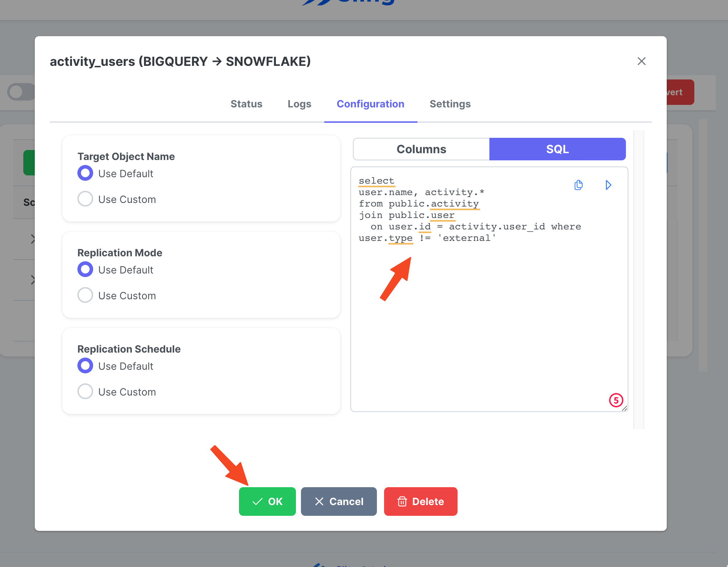Select Use Custom for Replication Schedule

point(85,392)
